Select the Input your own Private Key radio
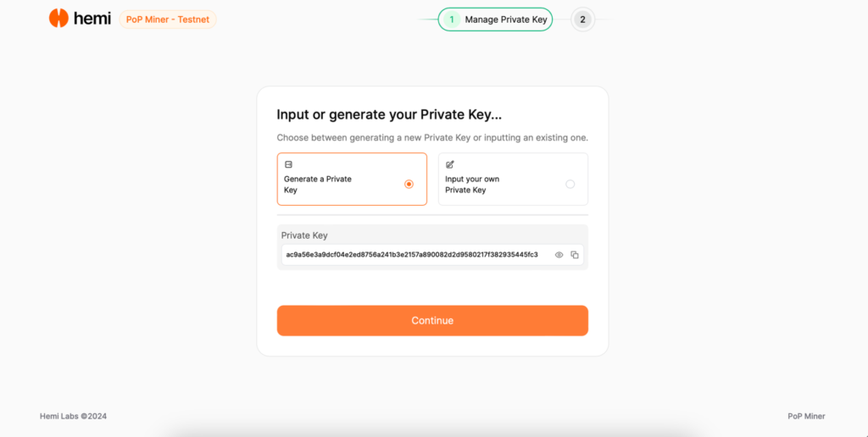This screenshot has width=868, height=437. tap(570, 185)
